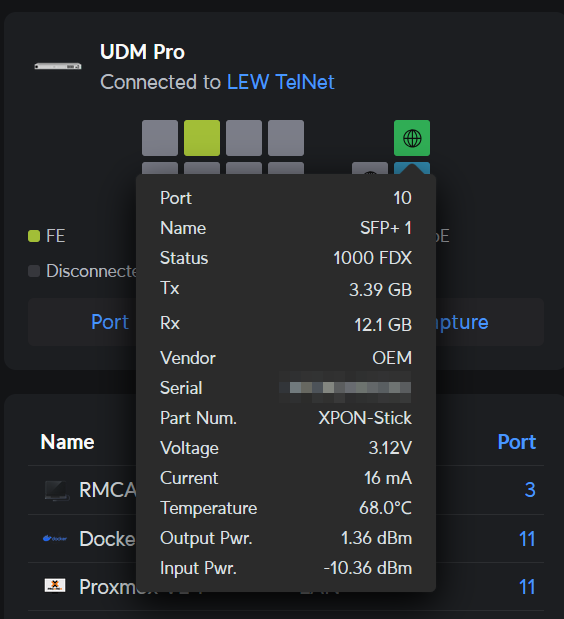Sort clients by Port column header
564x619 pixels.
[x=517, y=442]
